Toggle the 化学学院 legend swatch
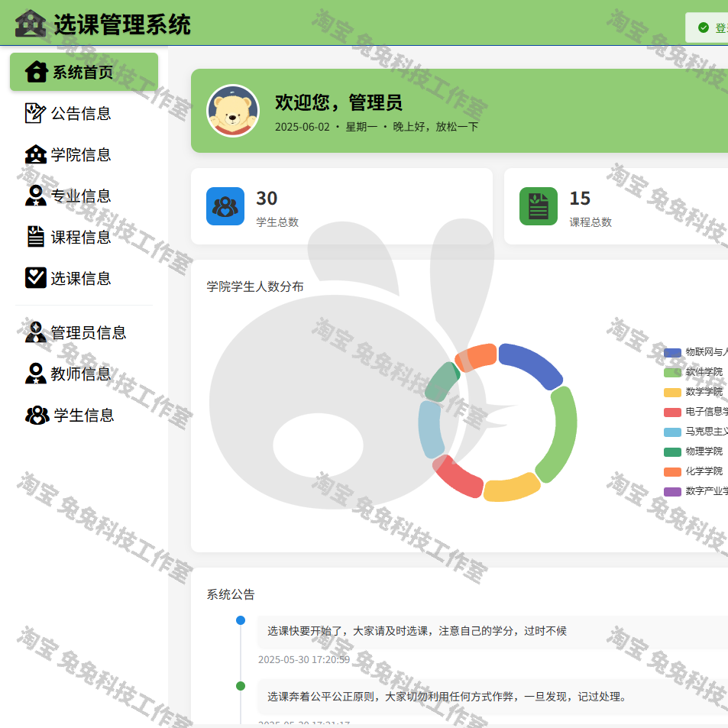728x728 pixels. pyautogui.click(x=672, y=472)
